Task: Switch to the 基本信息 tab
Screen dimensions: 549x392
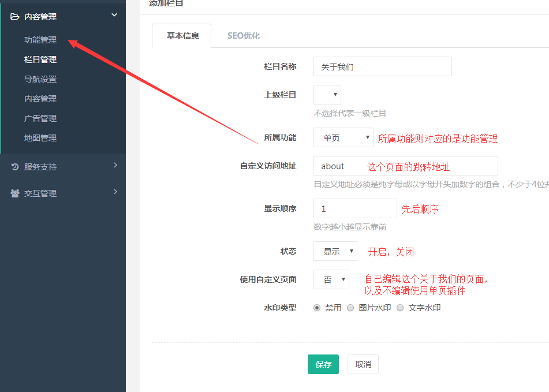Action: click(x=182, y=36)
